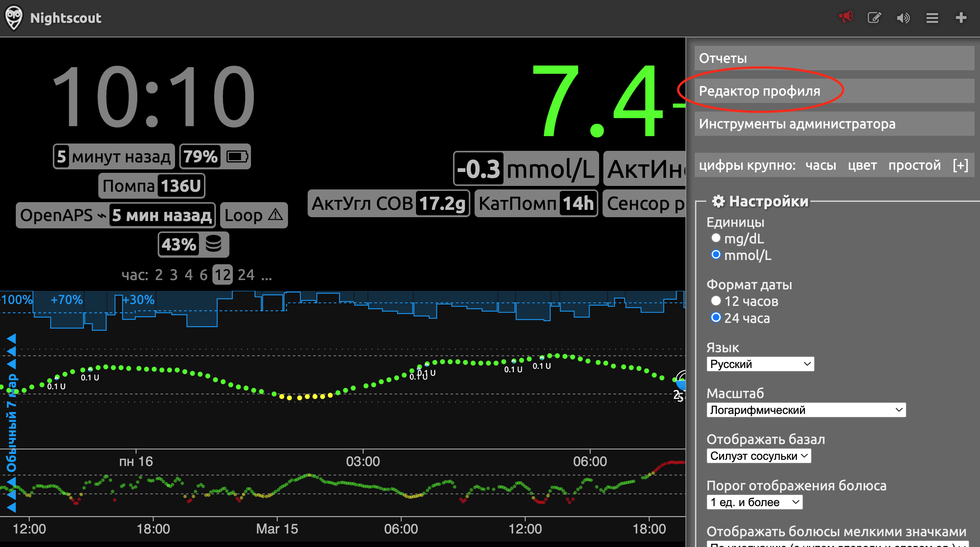Image resolution: width=980 pixels, height=547 pixels.
Task: Toggle the hamburger menu icon
Action: (x=932, y=18)
